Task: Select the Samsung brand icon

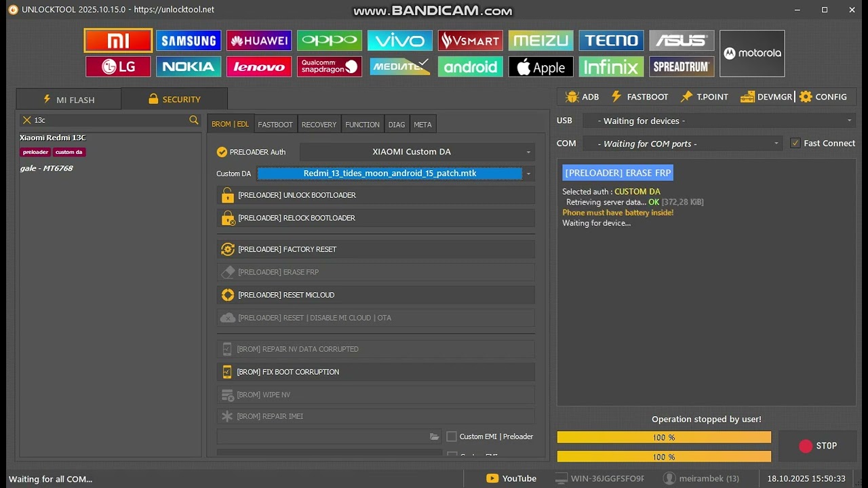Action: point(189,41)
